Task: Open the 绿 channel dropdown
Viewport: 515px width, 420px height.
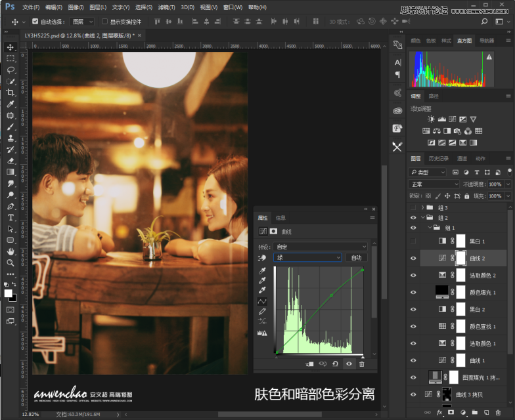Action: pyautogui.click(x=307, y=257)
